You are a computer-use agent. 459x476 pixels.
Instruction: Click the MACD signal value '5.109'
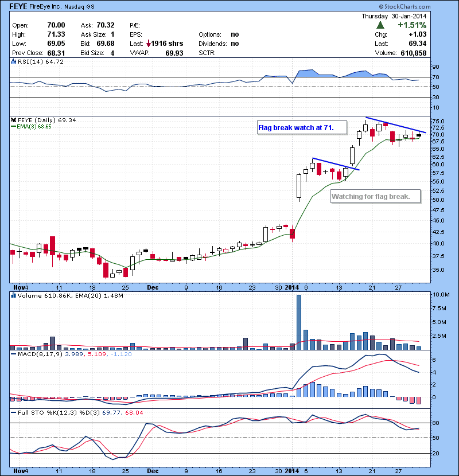click(x=97, y=354)
